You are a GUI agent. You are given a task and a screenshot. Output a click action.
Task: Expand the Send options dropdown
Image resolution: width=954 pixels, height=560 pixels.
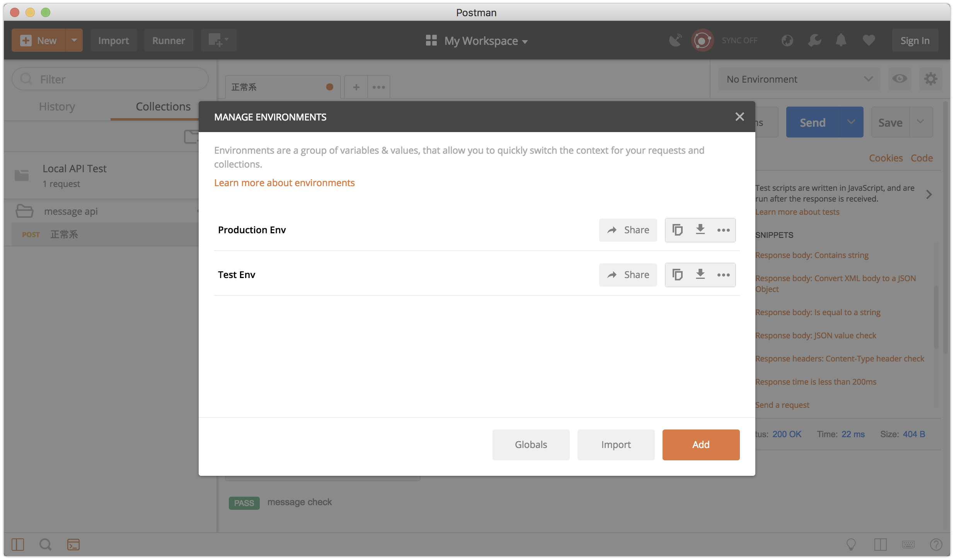pos(851,122)
